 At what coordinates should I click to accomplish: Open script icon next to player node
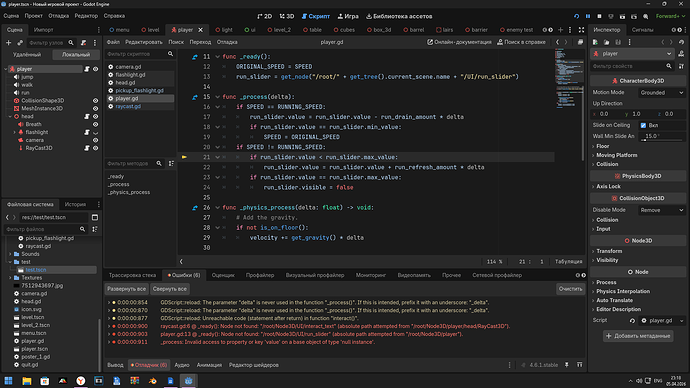[x=87, y=69]
